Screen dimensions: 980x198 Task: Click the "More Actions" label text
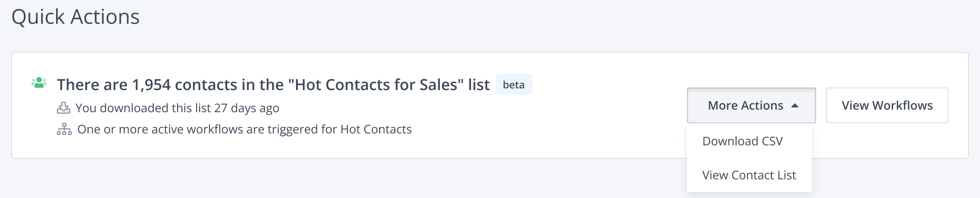(x=745, y=105)
